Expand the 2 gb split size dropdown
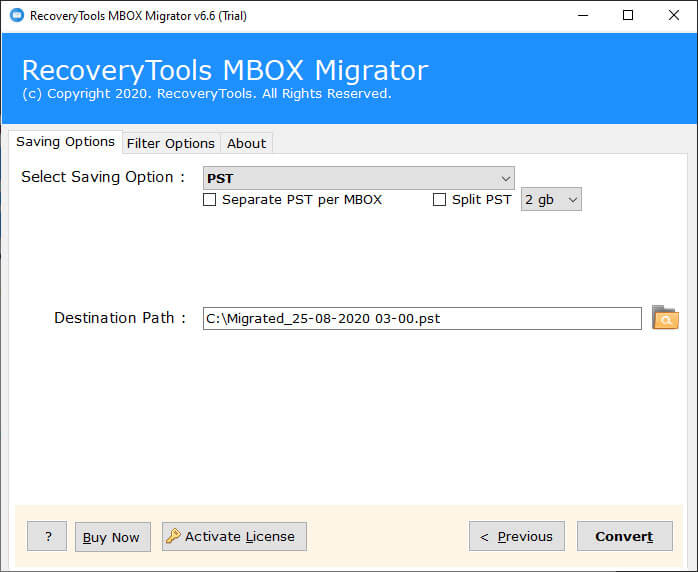The height and width of the screenshot is (572, 698). 551,199
